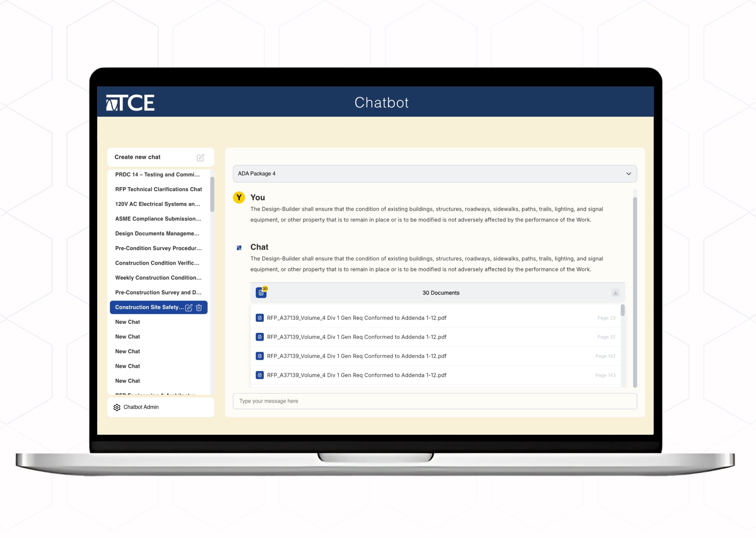Viewport: 756px width, 538px height.
Task: Open the RFP document listed at Page 23
Action: point(435,318)
